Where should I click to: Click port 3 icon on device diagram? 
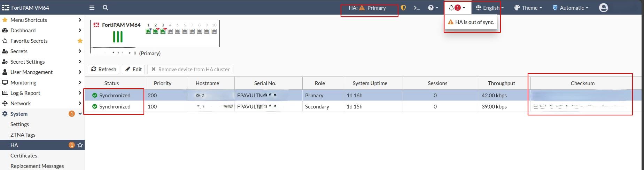163,31
